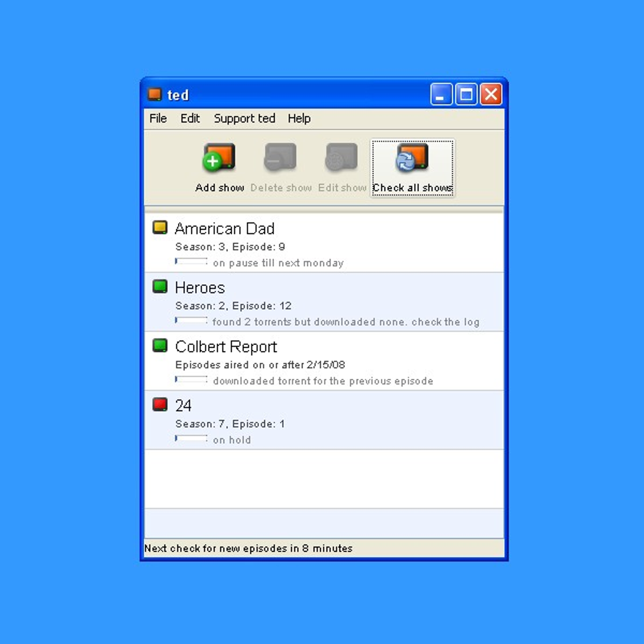644x644 pixels.
Task: Minimize the ted window
Action: pyautogui.click(x=441, y=95)
